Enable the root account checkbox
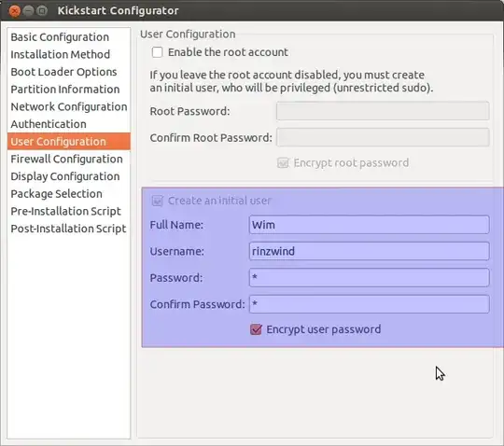The height and width of the screenshot is (446, 504). 157,52
